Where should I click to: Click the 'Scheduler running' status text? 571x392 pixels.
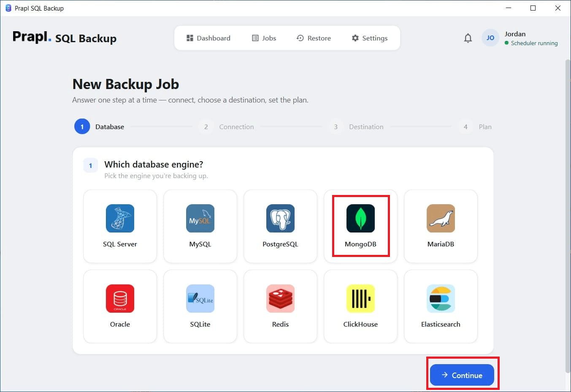click(534, 43)
